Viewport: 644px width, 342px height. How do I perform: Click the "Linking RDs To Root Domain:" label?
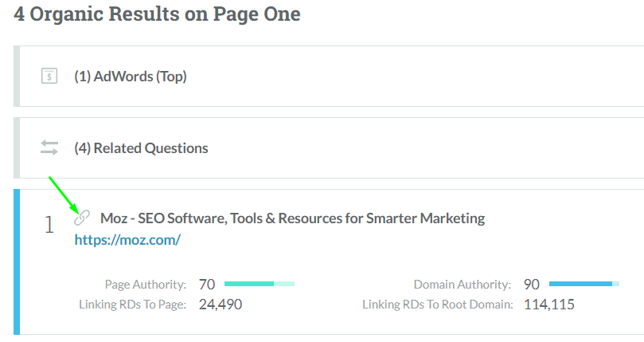pyautogui.click(x=437, y=305)
